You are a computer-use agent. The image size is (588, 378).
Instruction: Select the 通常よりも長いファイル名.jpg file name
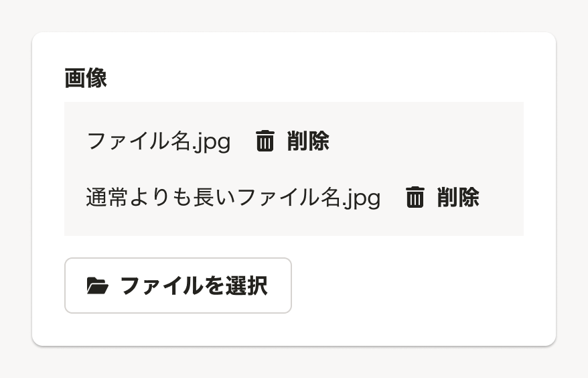click(233, 198)
